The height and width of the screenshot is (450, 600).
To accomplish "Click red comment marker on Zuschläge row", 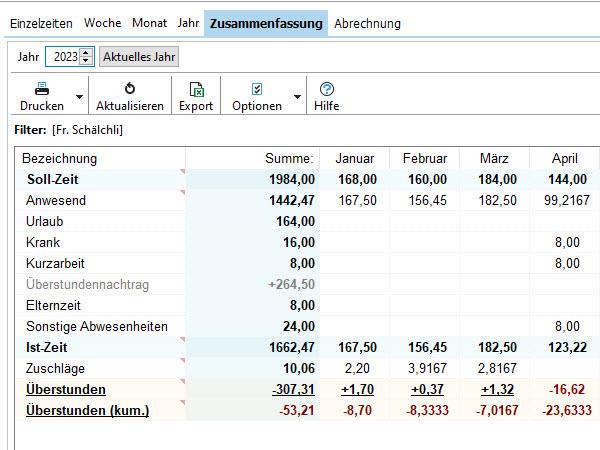I will click(183, 360).
